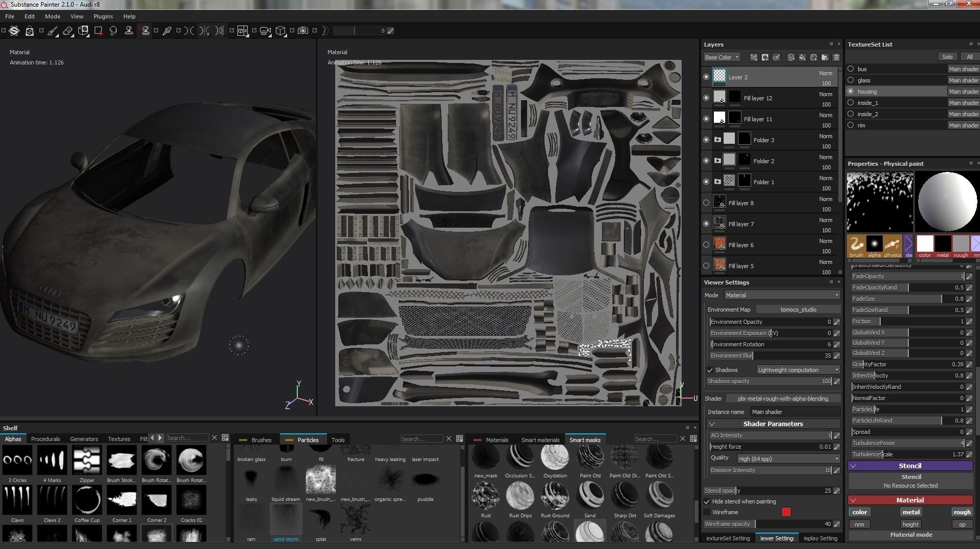980x549 pixels.
Task: Hide Layer 2 visibility
Action: 706,77
